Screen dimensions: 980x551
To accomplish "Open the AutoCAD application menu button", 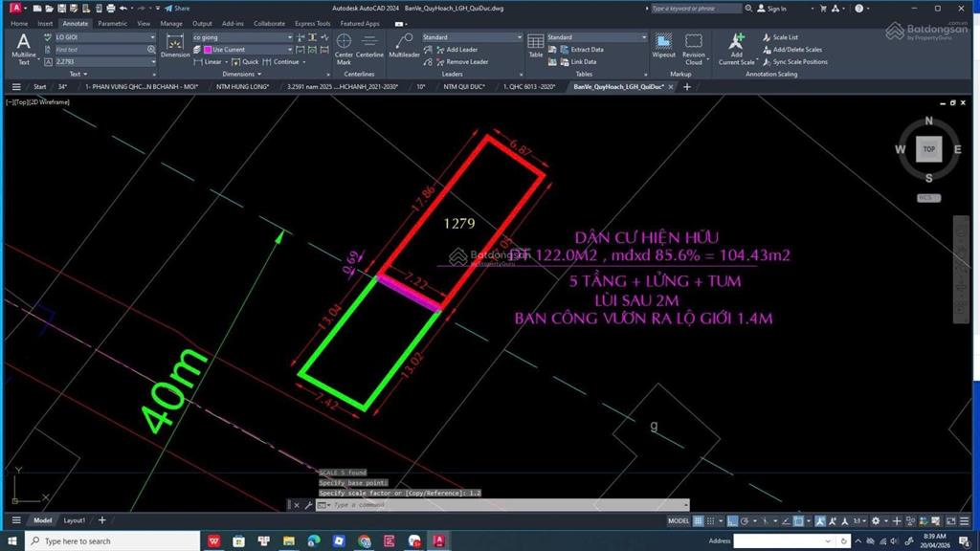I will pyautogui.click(x=15, y=8).
